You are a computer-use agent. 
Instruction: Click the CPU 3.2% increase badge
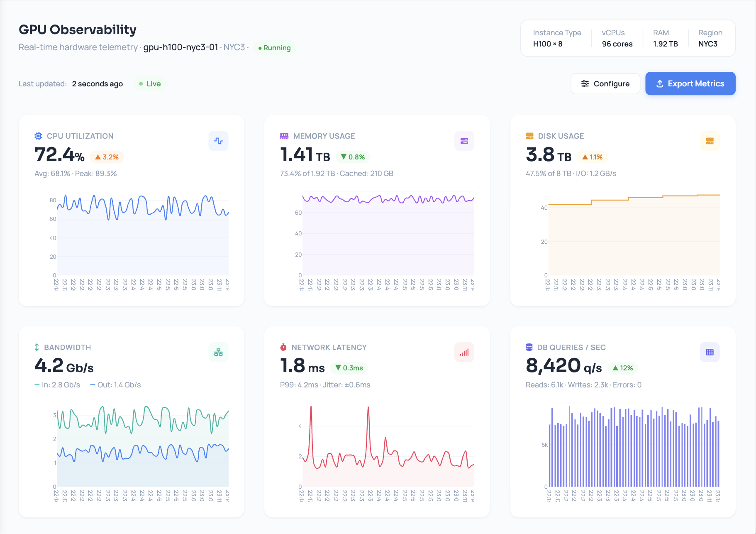[107, 157]
